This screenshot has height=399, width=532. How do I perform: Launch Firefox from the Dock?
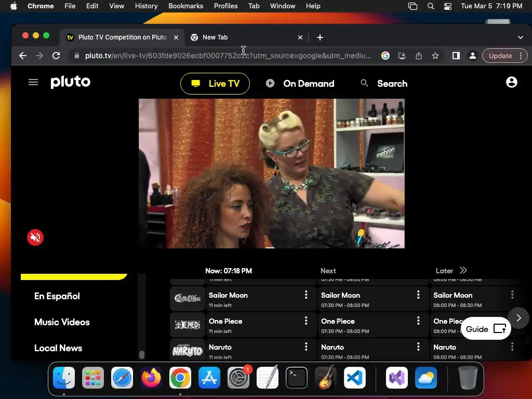click(151, 378)
